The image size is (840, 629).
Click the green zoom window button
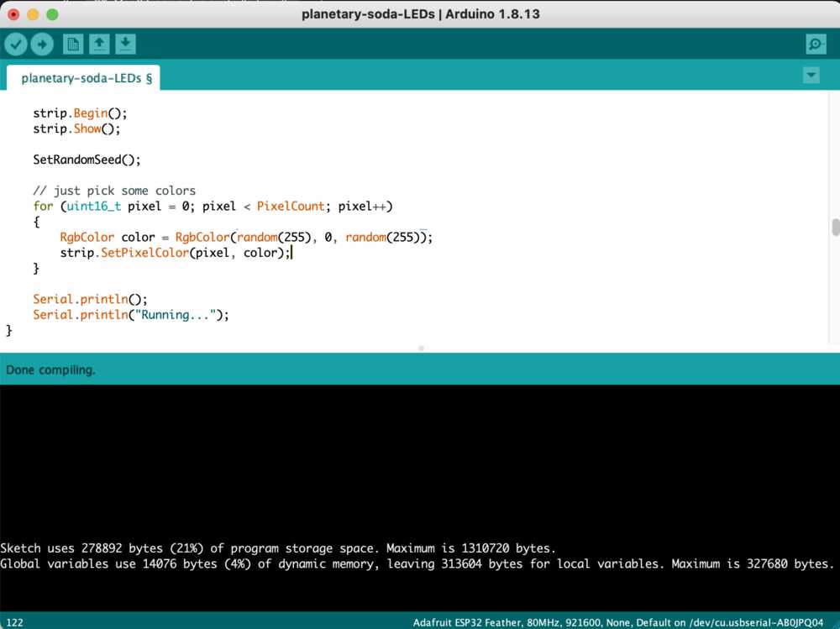52,14
